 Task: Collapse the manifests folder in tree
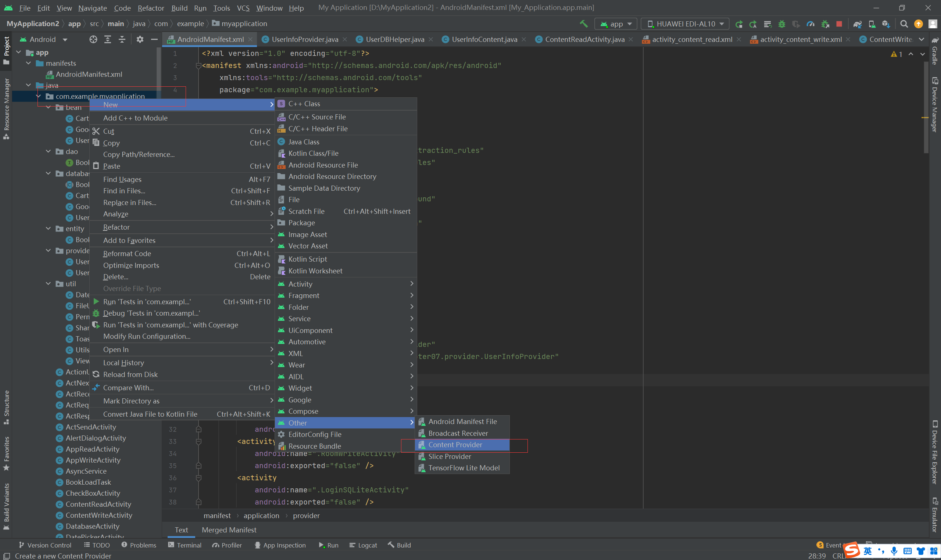pyautogui.click(x=29, y=64)
